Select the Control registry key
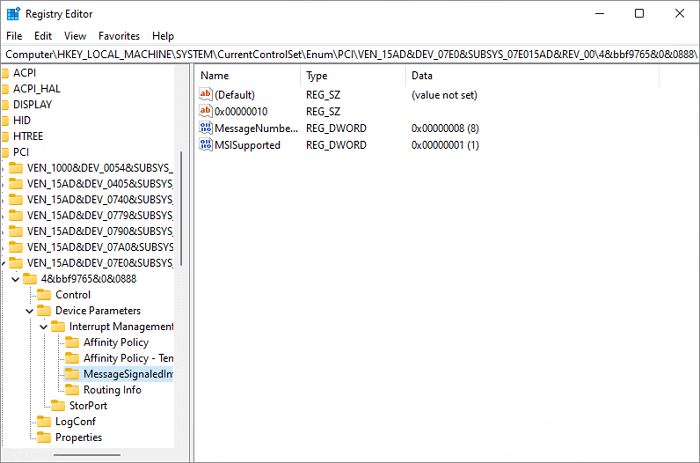700x463 pixels. pyautogui.click(x=73, y=295)
